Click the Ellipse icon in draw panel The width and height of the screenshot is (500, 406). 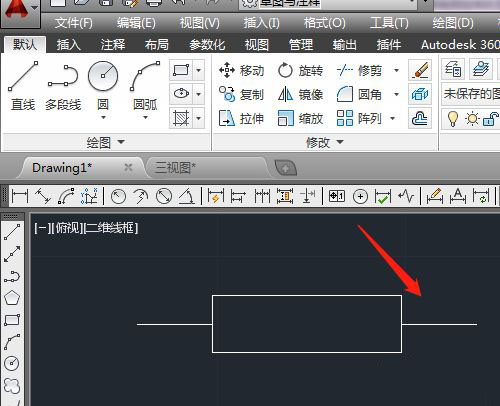(181, 94)
